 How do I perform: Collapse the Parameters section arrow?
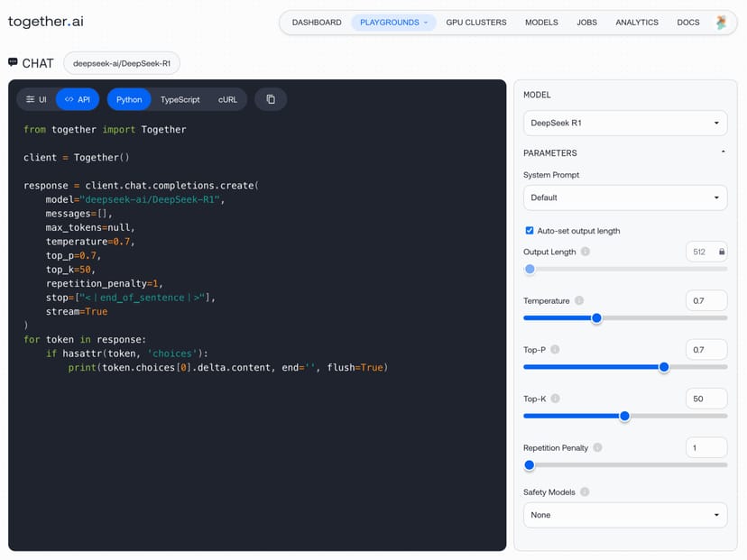(x=723, y=152)
